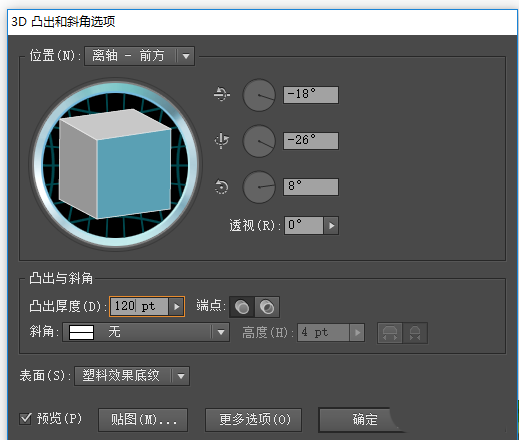This screenshot has width=519, height=440.
Task: Turn the X-axis rotation dial
Action: tap(259, 95)
